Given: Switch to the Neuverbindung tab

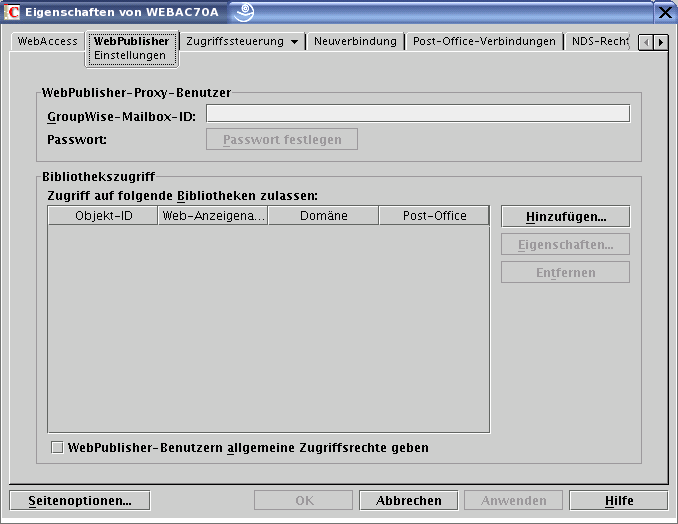Looking at the screenshot, I should (355, 42).
